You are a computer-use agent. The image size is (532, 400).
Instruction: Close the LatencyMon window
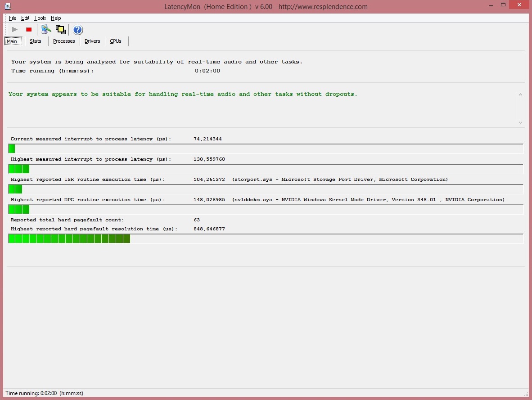pyautogui.click(x=519, y=5)
